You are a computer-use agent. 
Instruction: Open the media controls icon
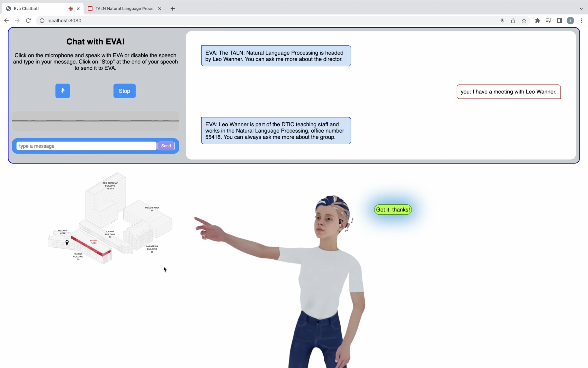coord(548,21)
